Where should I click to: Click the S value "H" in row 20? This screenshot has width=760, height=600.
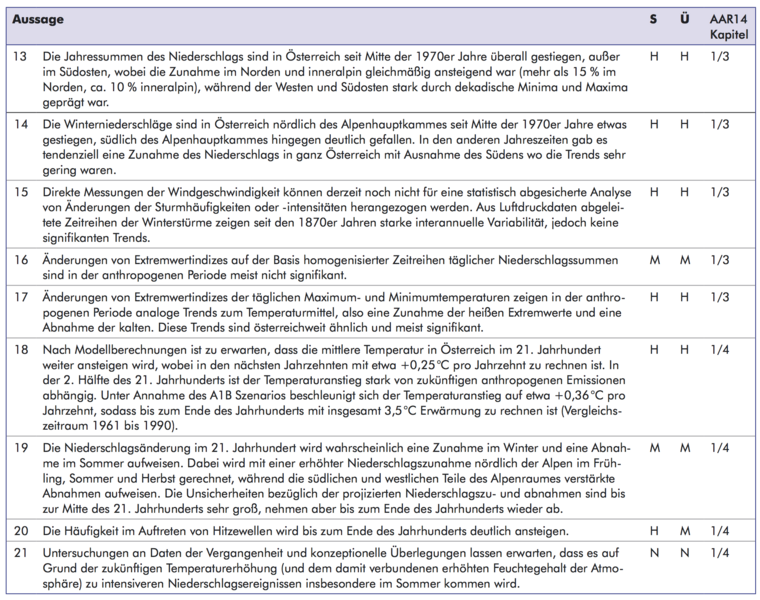coord(654,529)
